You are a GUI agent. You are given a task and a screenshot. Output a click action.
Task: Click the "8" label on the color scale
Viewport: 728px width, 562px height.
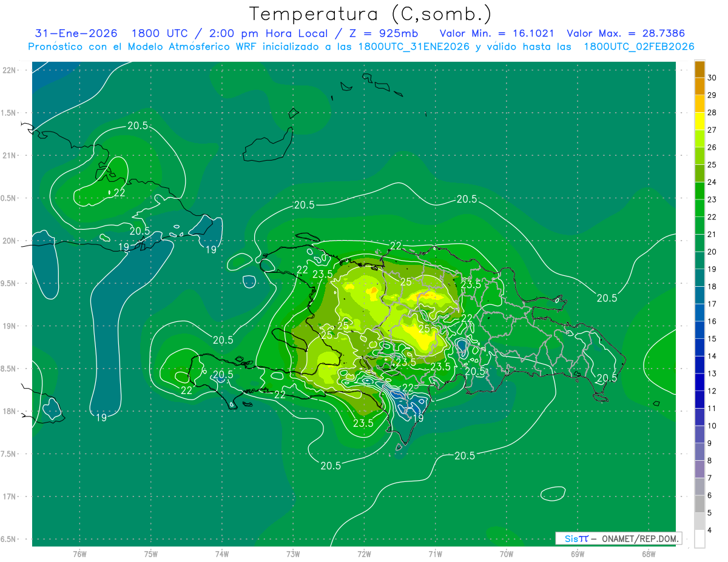(711, 460)
